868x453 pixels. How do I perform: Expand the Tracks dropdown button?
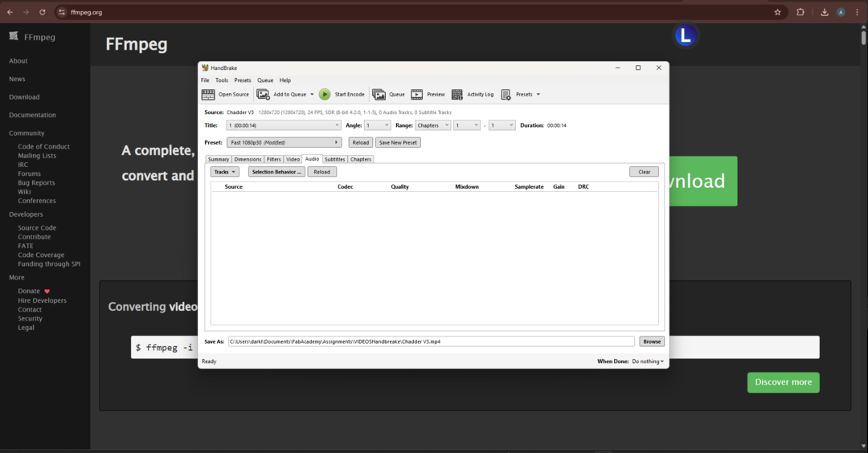[225, 172]
